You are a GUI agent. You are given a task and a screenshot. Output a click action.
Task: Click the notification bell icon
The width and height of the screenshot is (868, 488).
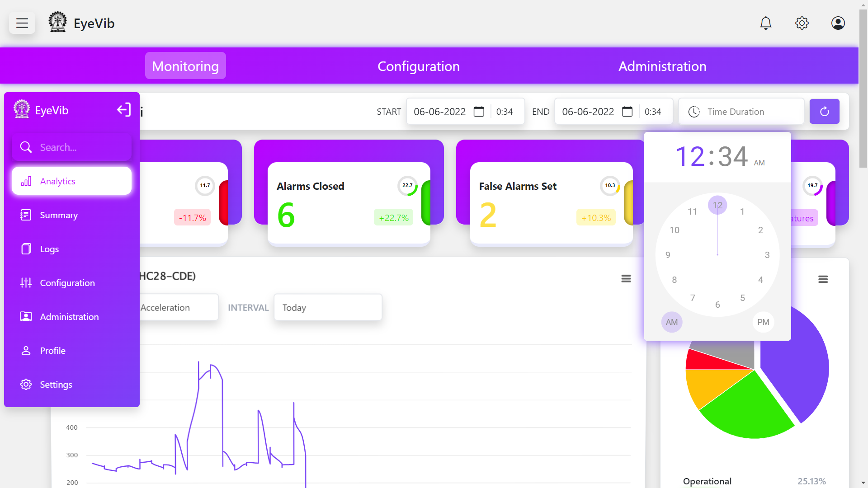(x=765, y=23)
